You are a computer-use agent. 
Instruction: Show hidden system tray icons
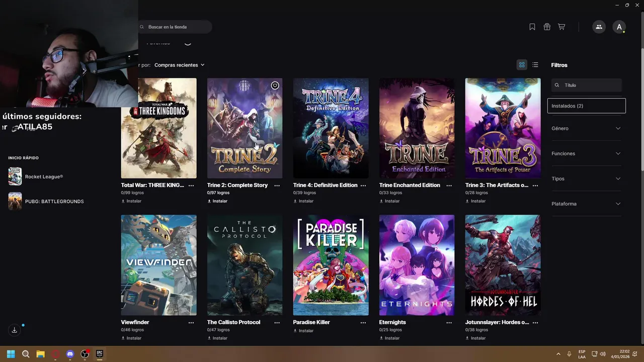558,354
